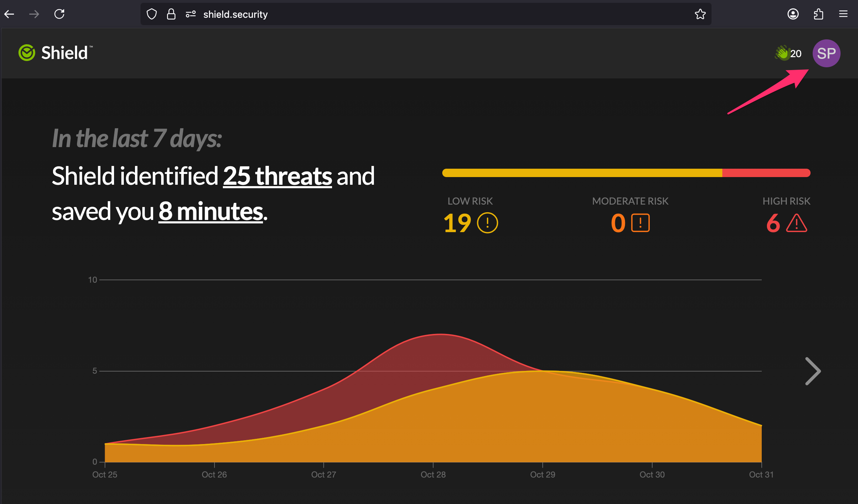Open the browser extensions puzzle icon
This screenshot has width=858, height=504.
tap(818, 14)
